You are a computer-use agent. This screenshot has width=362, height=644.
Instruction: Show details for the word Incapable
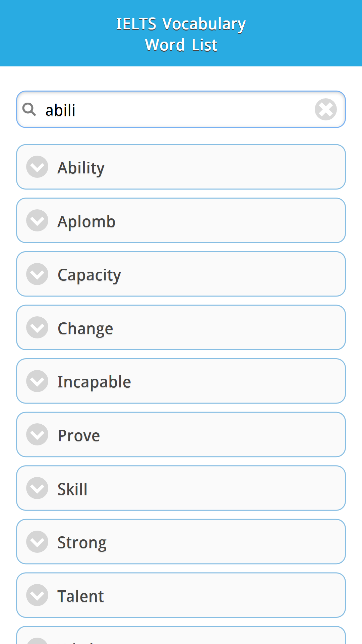[181, 381]
